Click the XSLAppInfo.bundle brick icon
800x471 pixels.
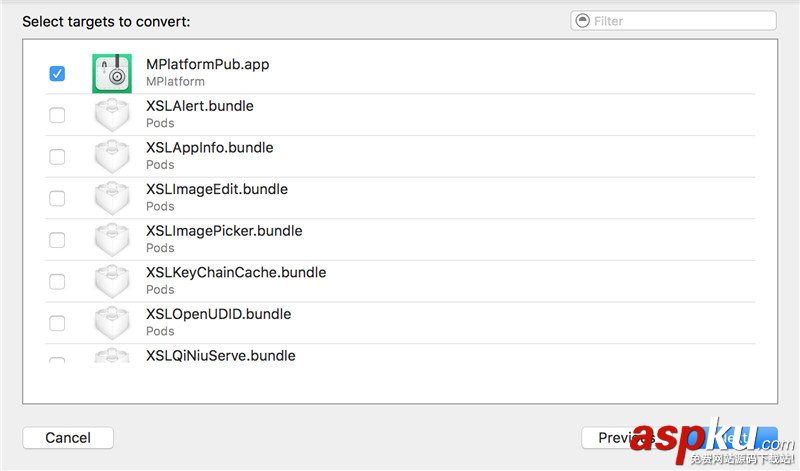coord(112,157)
